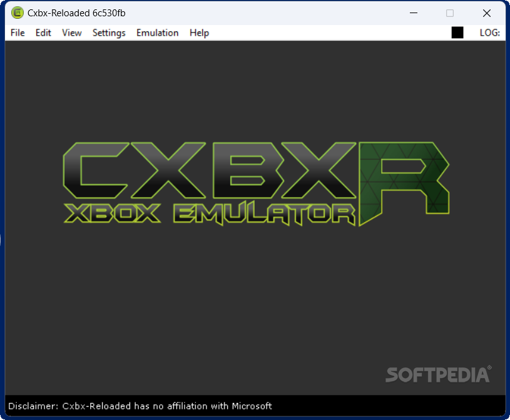510x420 pixels.
Task: Click the disabled maximize button
Action: pos(450,13)
